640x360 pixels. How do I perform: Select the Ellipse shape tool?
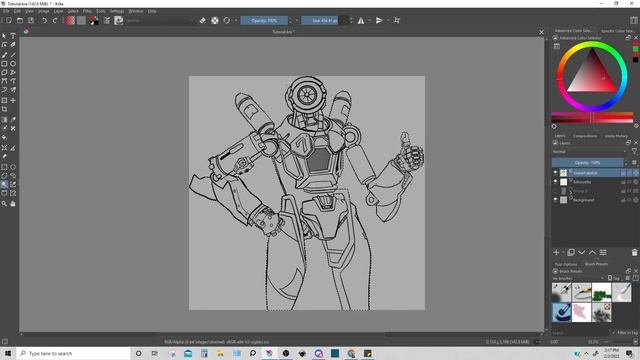point(13,64)
